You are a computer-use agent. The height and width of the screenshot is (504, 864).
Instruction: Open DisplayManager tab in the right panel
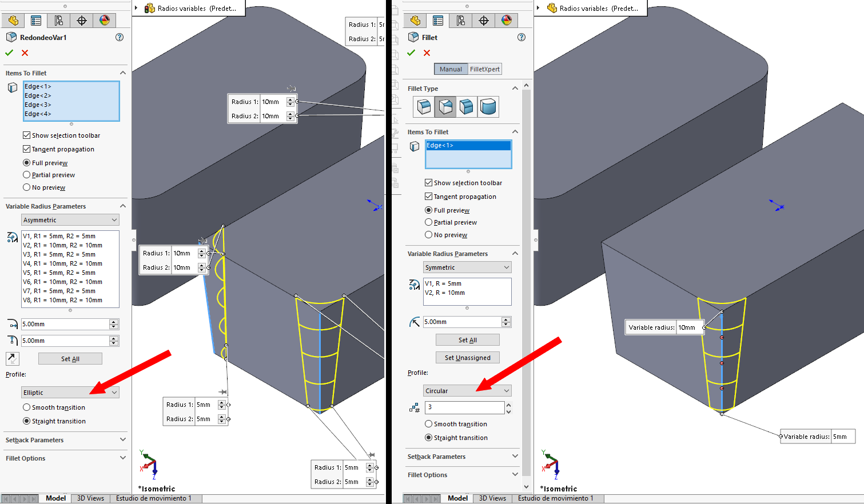click(506, 21)
